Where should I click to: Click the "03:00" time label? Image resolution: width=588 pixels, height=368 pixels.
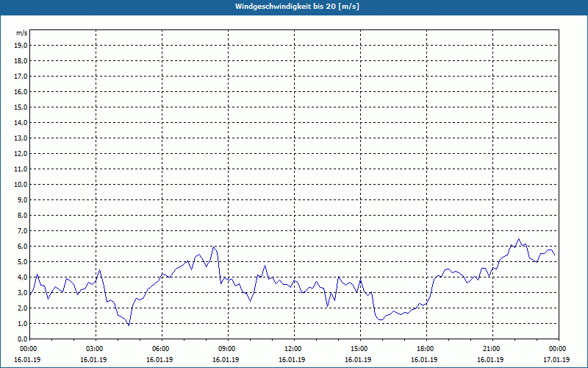tap(96, 349)
